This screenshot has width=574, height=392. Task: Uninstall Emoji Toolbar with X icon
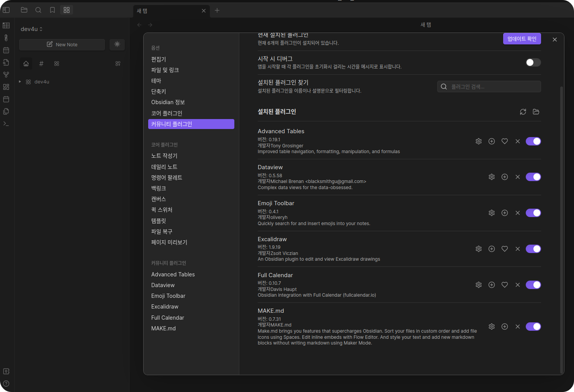click(518, 213)
